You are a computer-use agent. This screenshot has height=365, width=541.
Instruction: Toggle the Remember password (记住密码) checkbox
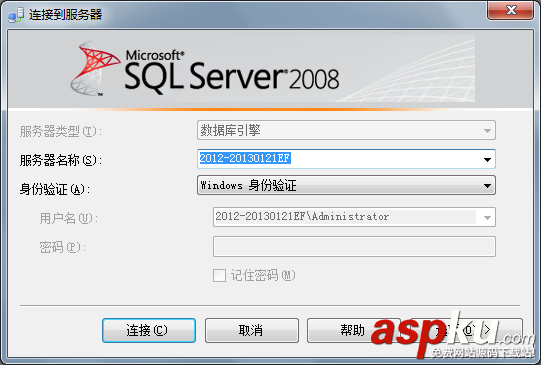219,275
